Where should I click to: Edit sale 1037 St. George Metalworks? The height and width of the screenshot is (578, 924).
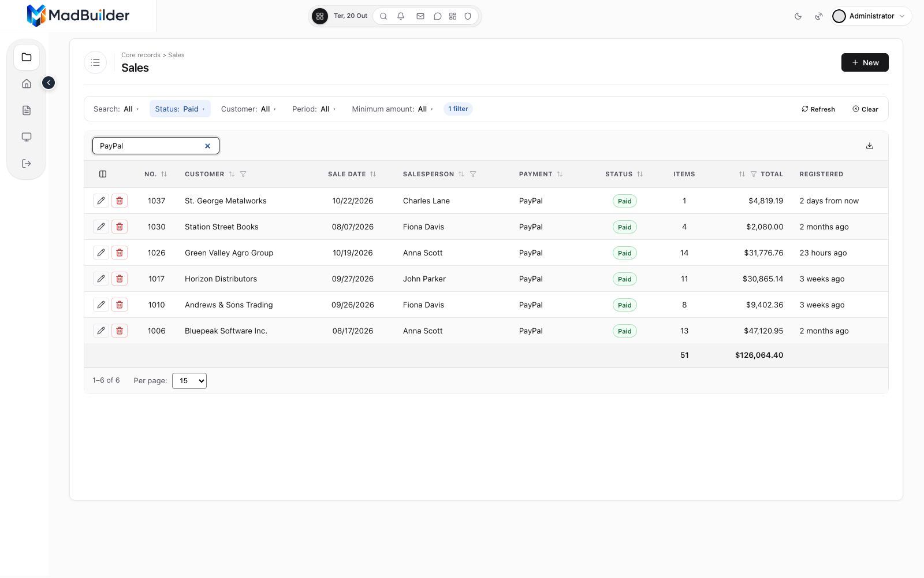(x=101, y=201)
